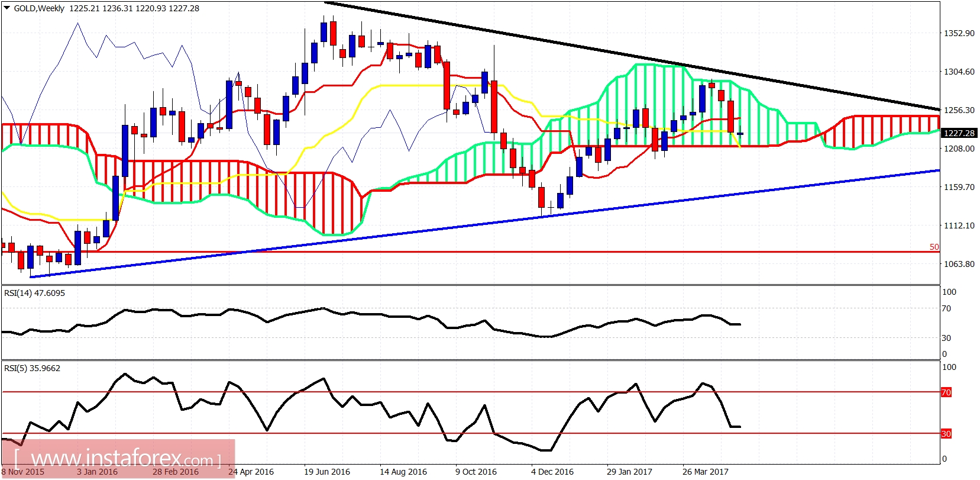Click the 1304.60 price axis label
The image size is (980, 480).
[x=959, y=72]
